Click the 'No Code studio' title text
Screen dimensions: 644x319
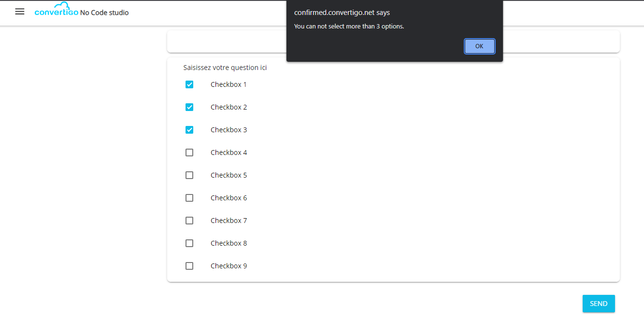(104, 13)
